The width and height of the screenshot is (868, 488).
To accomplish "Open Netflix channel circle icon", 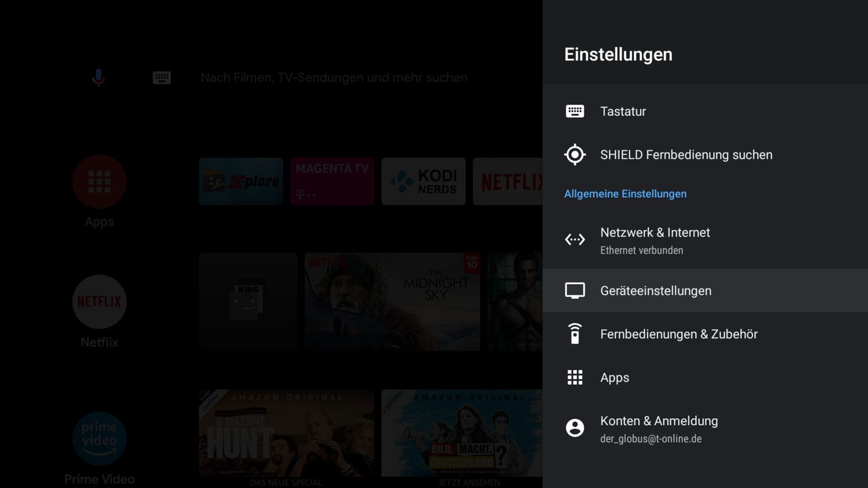I will coord(99,302).
